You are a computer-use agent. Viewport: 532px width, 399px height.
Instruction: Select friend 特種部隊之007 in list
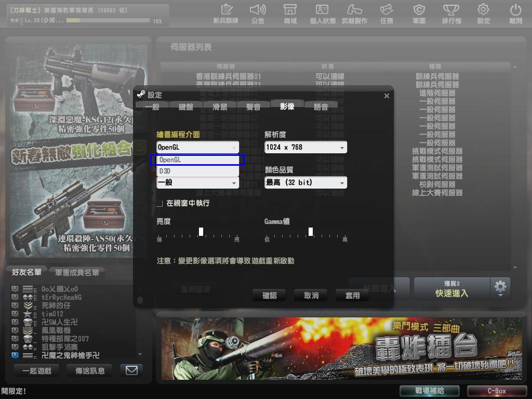pyautogui.click(x=65, y=339)
